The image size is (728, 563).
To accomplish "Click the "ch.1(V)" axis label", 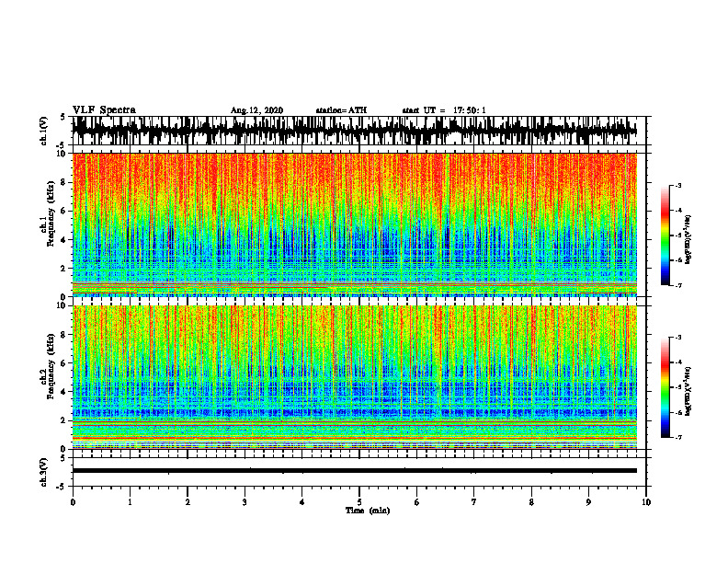I will (44, 131).
